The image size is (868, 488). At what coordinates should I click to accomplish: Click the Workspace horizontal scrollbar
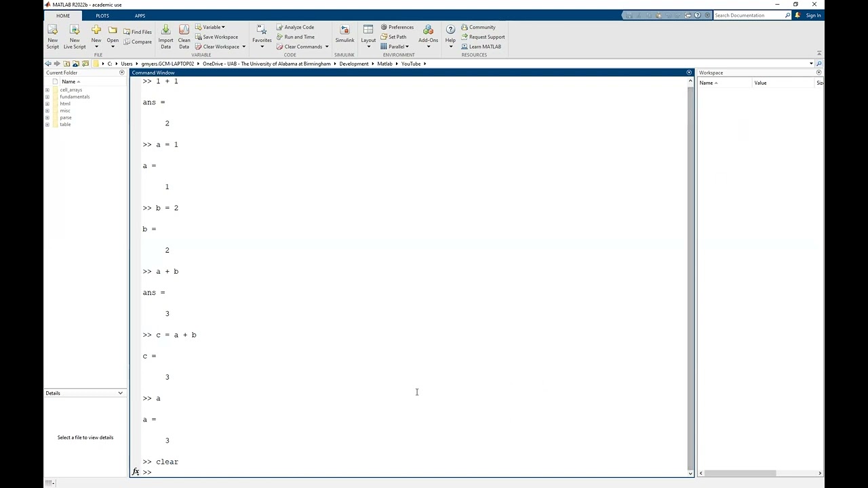[740, 473]
